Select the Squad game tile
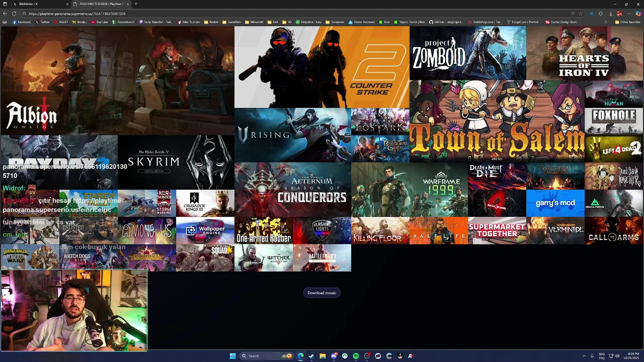Image resolution: width=644 pixels, height=362 pixels. [x=205, y=257]
